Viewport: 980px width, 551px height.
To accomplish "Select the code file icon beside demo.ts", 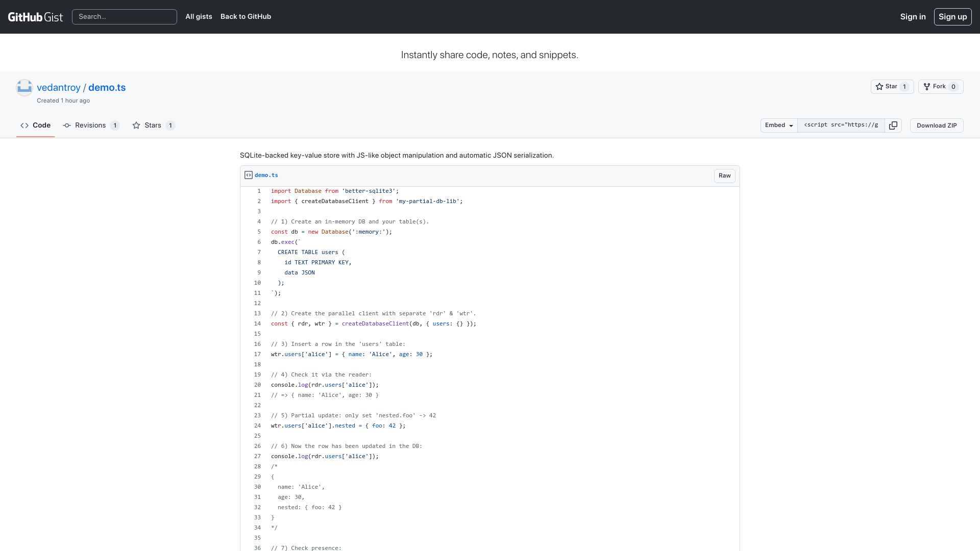I will (x=249, y=176).
